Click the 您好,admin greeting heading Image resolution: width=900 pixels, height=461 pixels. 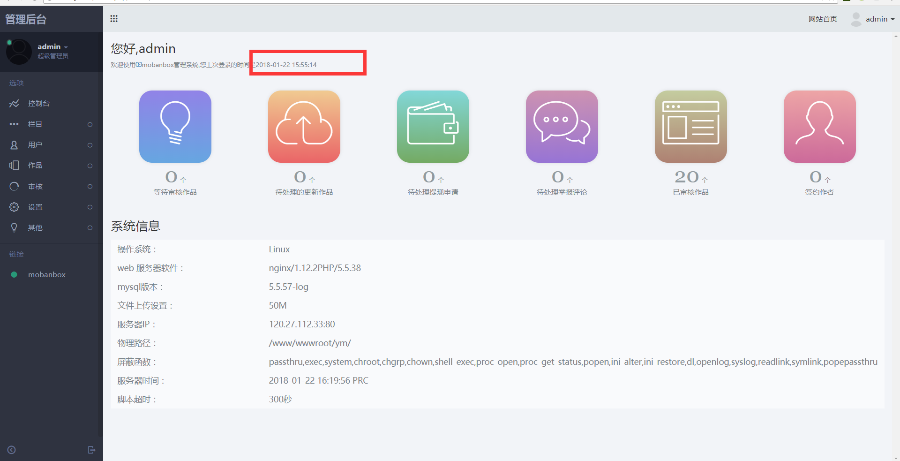click(143, 49)
